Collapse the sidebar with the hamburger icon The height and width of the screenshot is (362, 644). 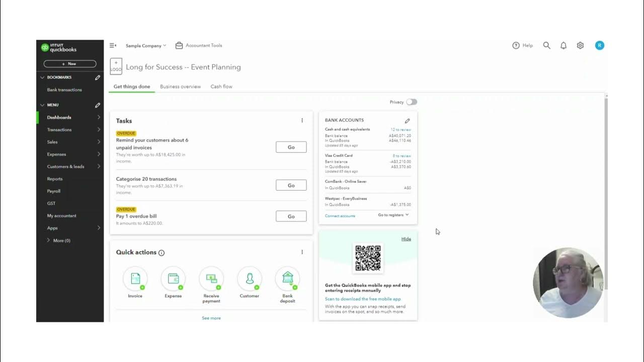coord(113,45)
